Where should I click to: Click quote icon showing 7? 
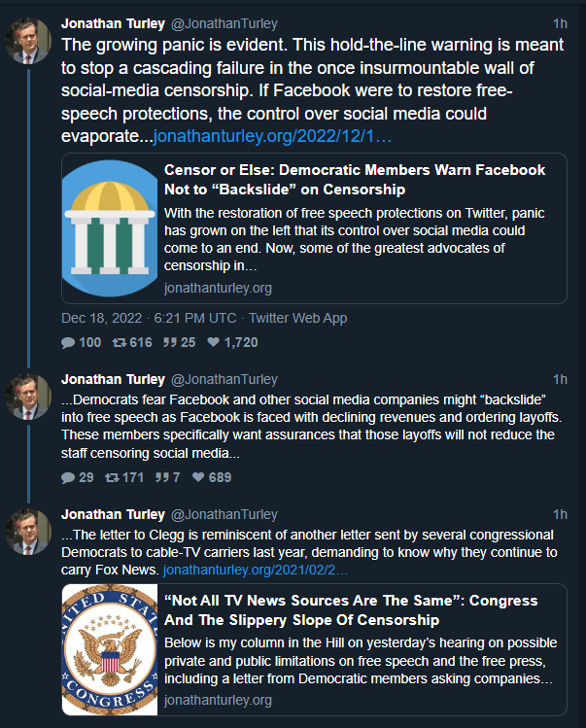pyautogui.click(x=162, y=477)
